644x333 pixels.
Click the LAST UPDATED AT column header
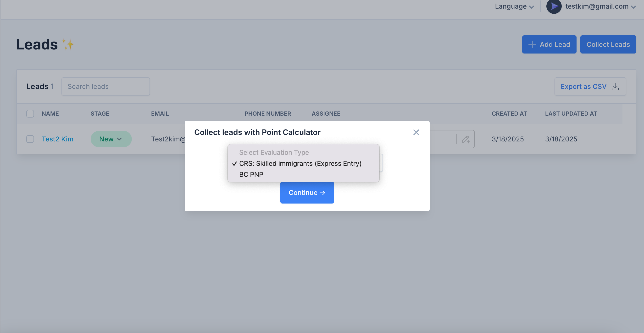(571, 113)
